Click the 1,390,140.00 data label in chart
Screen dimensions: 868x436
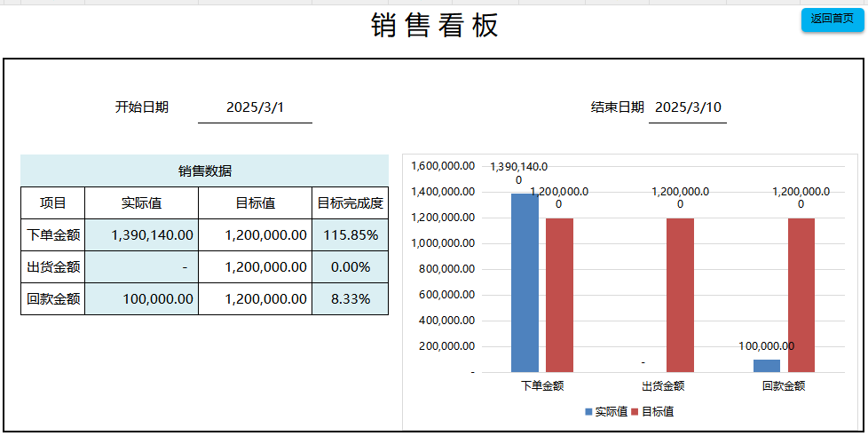point(518,173)
